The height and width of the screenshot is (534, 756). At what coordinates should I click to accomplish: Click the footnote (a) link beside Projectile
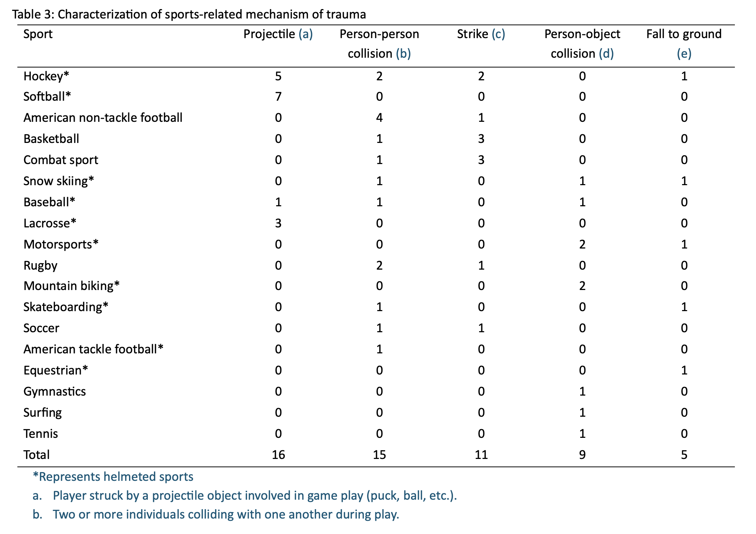pos(306,34)
